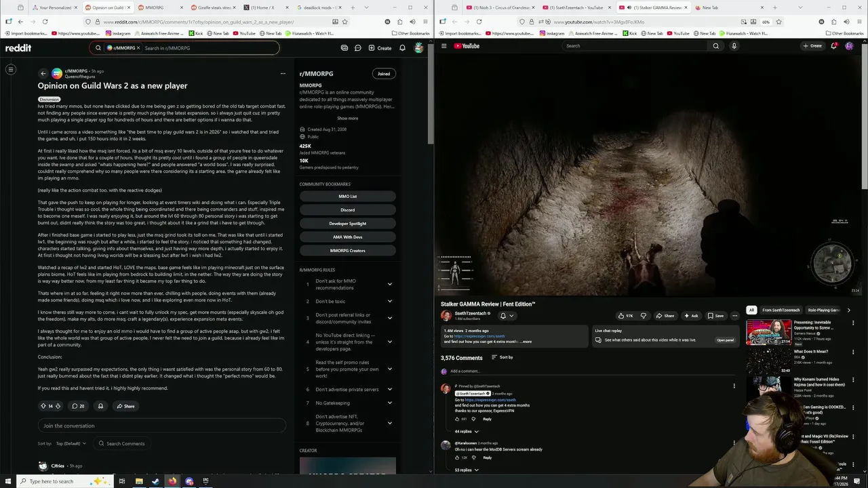Expand rule 4 No YouTube direct linking
868x488 pixels.
click(x=389, y=342)
